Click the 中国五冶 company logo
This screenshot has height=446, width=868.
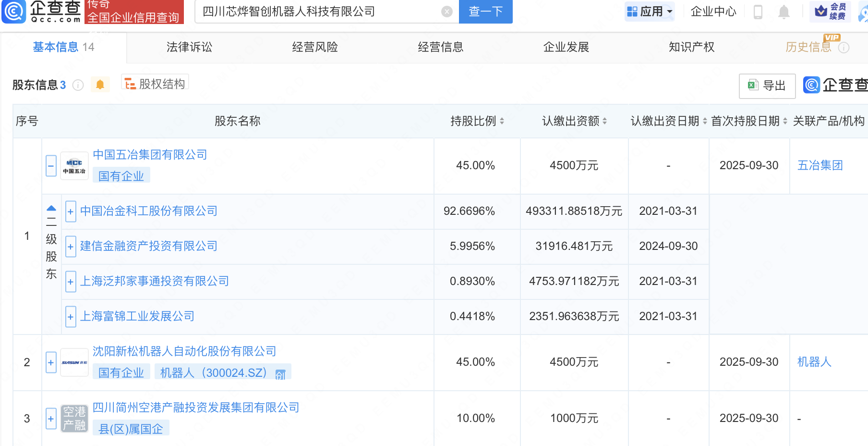click(74, 166)
